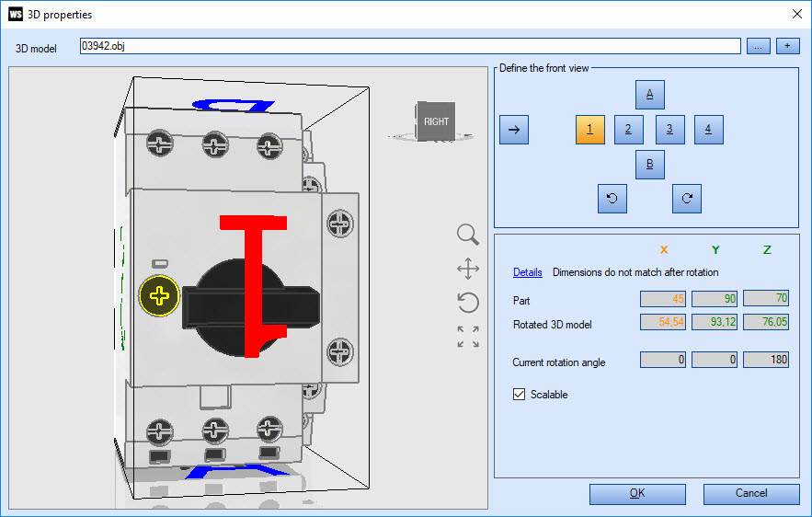Image resolution: width=812 pixels, height=517 pixels.
Task: Click Rotated 3D model X value 54,54
Action: 663,322
